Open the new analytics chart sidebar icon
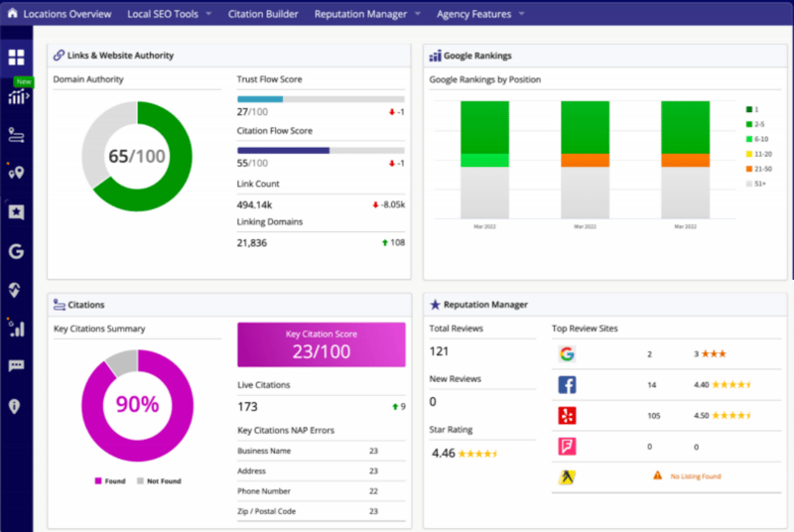The height and width of the screenshot is (532, 794). click(18, 96)
